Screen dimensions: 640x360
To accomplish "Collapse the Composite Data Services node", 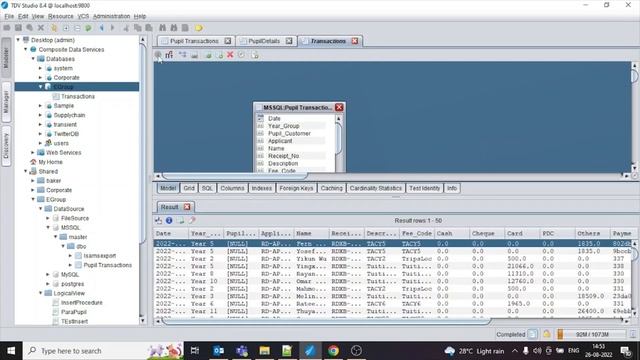I will click(26, 49).
